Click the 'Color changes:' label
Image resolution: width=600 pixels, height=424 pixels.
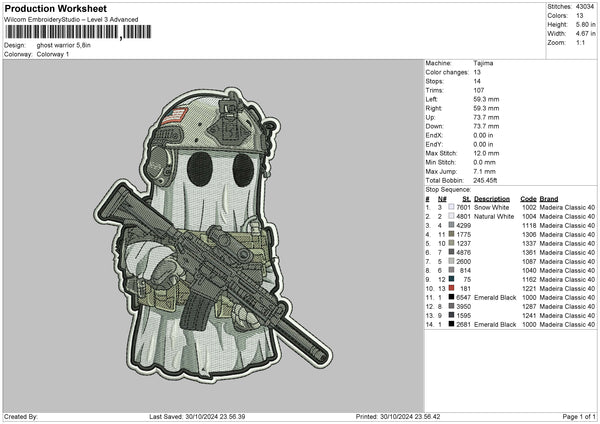(447, 72)
